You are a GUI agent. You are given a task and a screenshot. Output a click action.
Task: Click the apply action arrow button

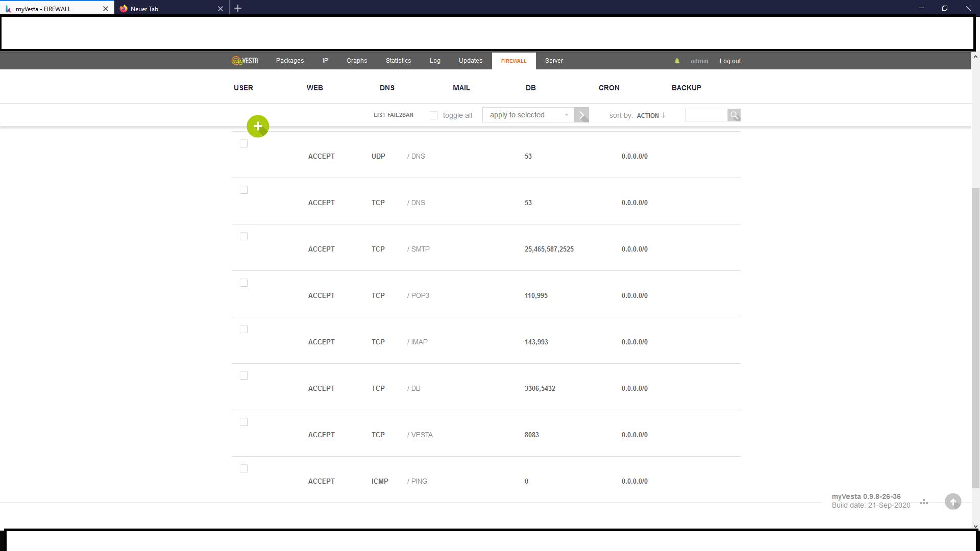581,115
